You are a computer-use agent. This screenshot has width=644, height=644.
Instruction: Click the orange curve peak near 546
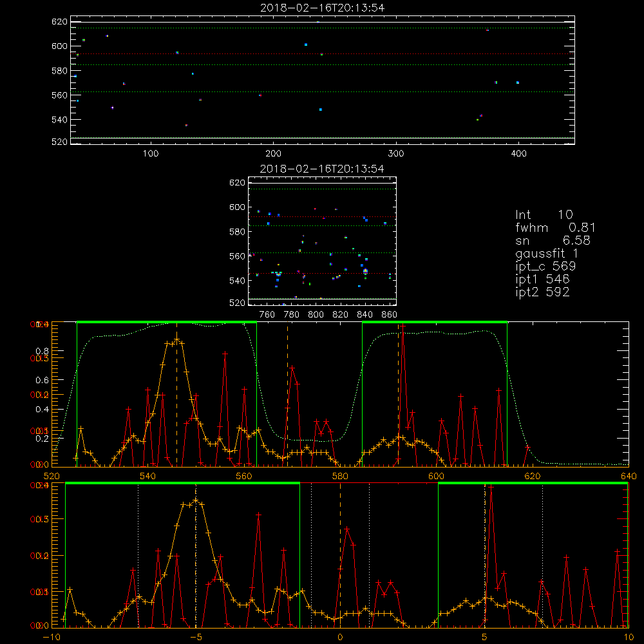(x=177, y=339)
